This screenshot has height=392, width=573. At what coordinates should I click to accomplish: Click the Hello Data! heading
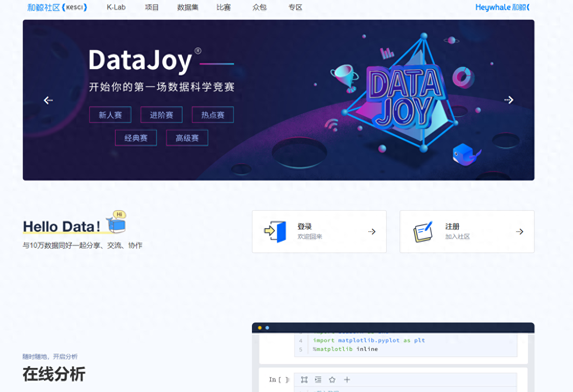point(62,226)
